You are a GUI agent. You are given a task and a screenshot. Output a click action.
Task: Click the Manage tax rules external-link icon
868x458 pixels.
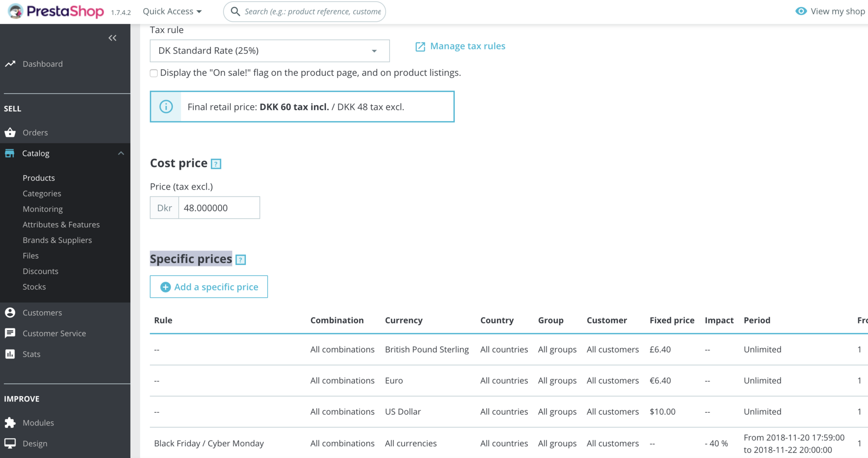pyautogui.click(x=420, y=47)
